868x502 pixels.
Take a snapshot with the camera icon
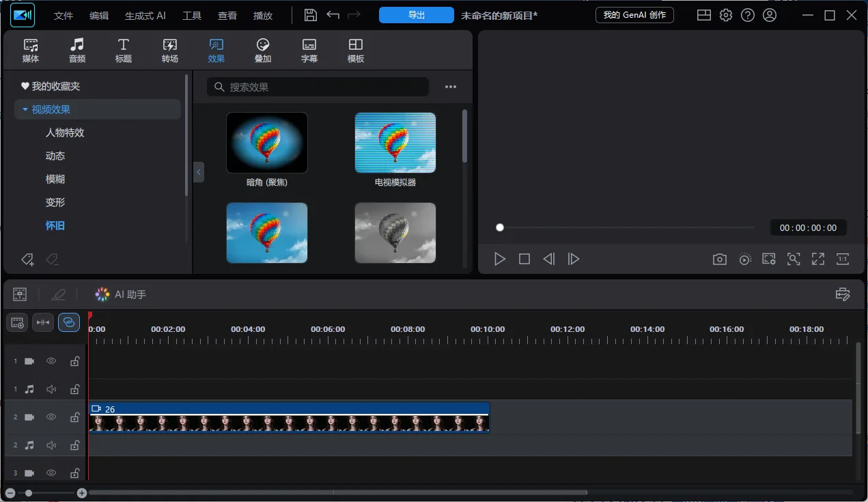[x=720, y=259]
